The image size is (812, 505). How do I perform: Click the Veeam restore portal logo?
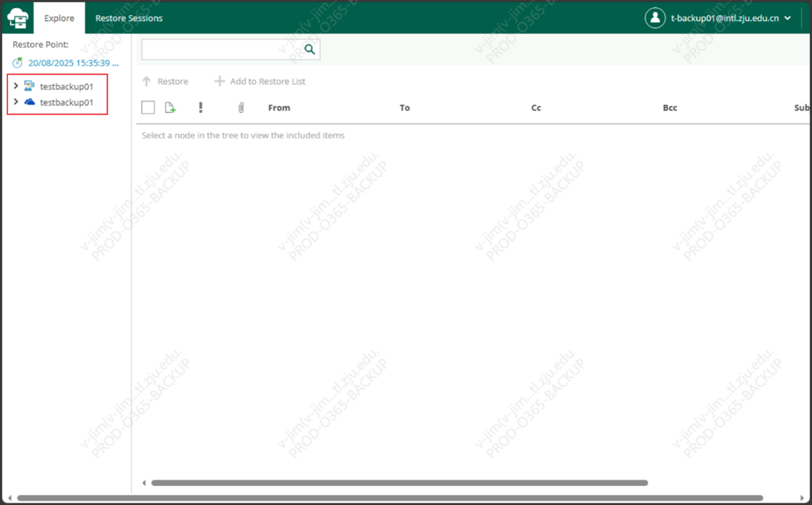(x=17, y=18)
